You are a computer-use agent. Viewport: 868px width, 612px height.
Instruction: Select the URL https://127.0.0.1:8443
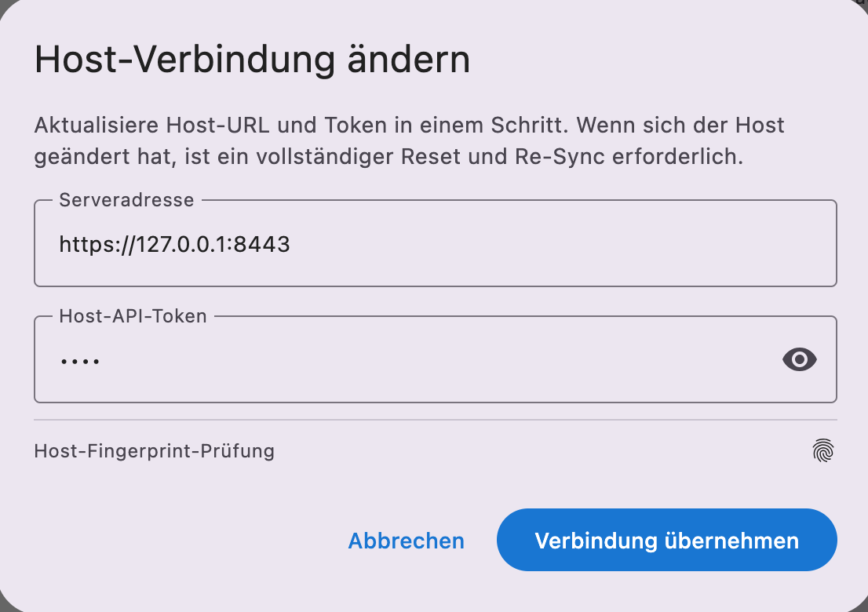tap(174, 244)
